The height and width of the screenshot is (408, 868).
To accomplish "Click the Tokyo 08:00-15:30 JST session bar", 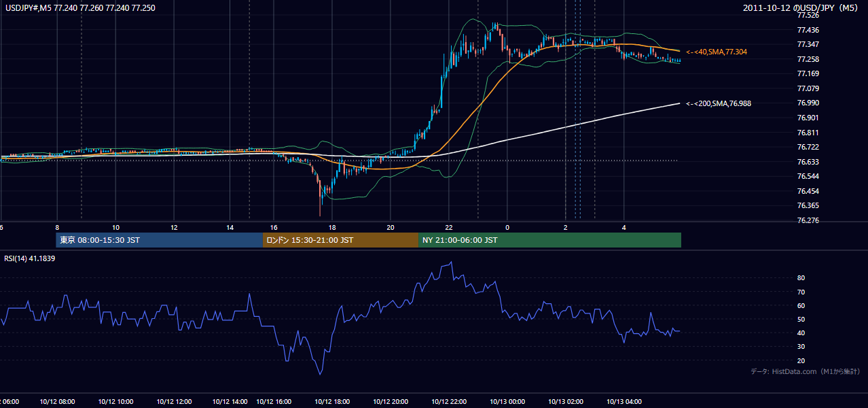I will point(160,240).
